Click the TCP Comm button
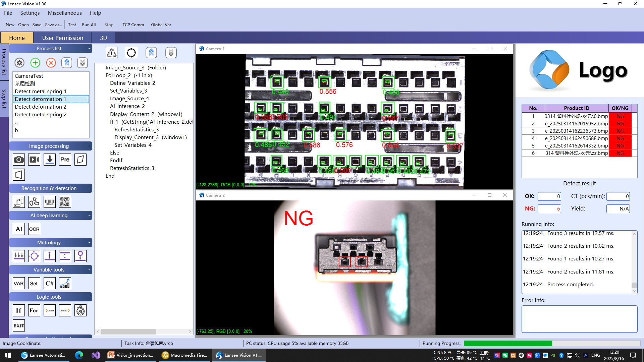644x362 pixels. [x=133, y=24]
